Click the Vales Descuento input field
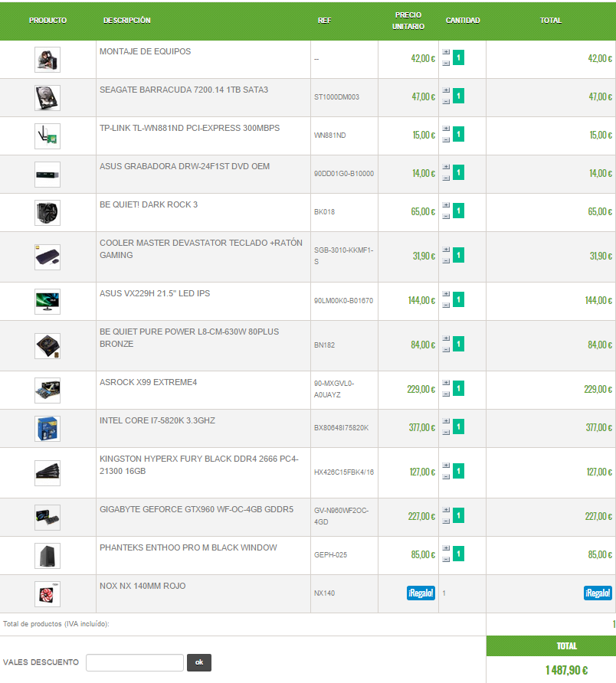 tap(135, 662)
